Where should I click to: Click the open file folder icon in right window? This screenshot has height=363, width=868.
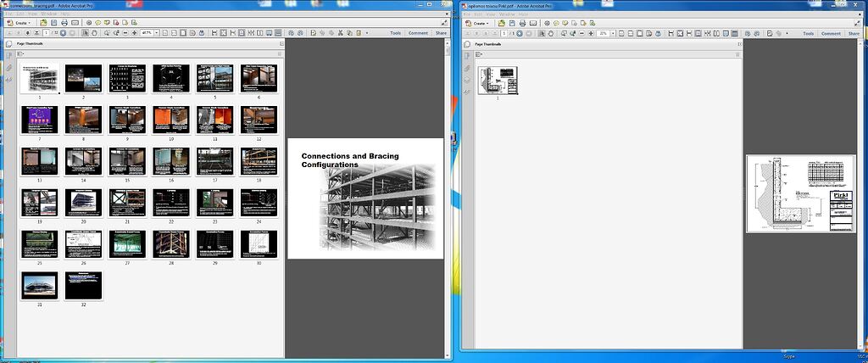pos(502,23)
